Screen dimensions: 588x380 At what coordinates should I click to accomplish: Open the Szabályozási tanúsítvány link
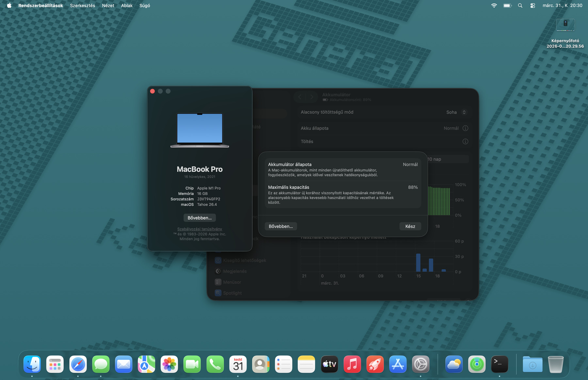point(199,229)
